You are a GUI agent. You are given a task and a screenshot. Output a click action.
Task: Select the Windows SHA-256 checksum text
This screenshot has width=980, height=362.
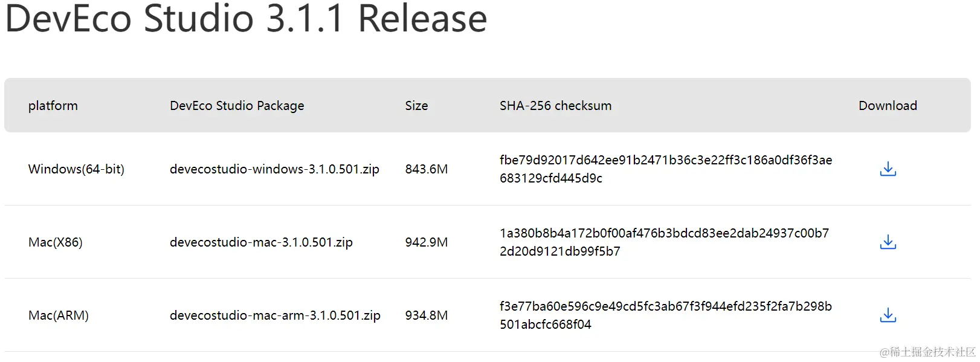pyautogui.click(x=666, y=169)
